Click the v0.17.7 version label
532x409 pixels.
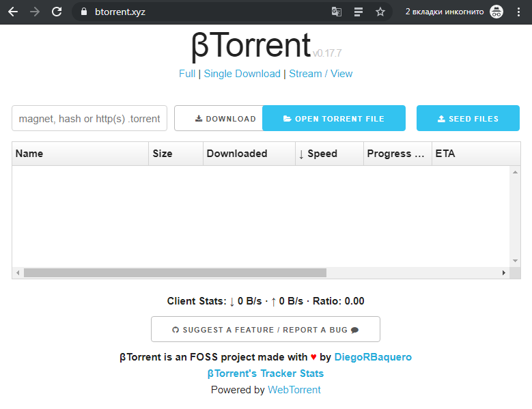click(x=327, y=53)
